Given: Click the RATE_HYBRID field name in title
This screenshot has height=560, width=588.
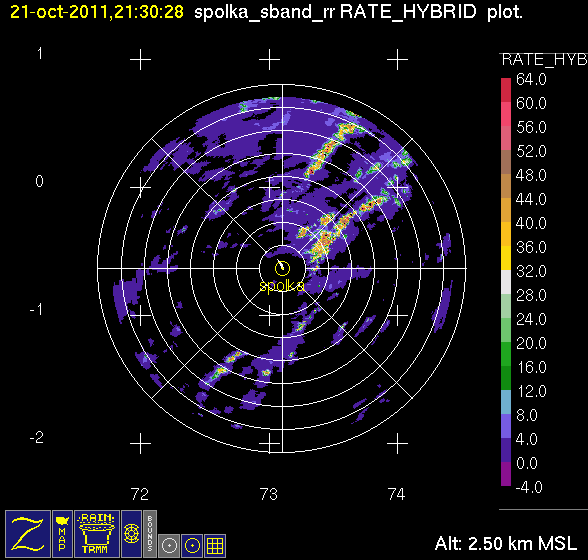Looking at the screenshot, I should [x=408, y=12].
